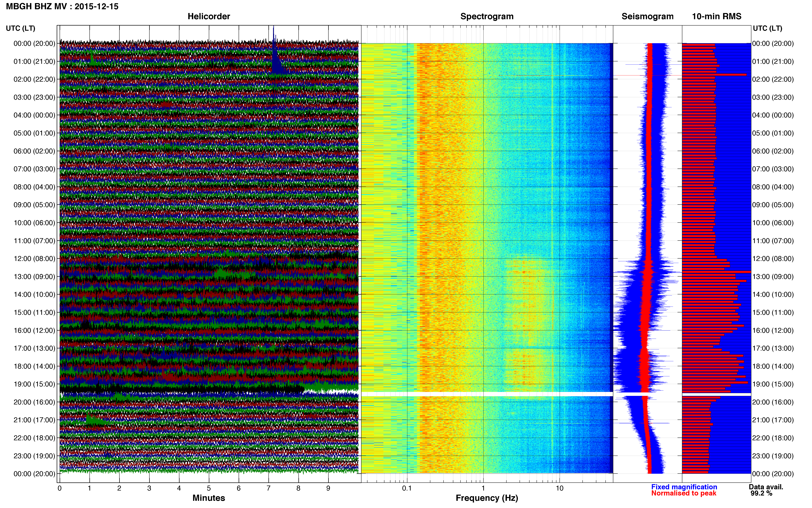This screenshot has width=812, height=508.
Task: Click the 19:00 (15:00) label beside the Helicorder
Action: 34,384
